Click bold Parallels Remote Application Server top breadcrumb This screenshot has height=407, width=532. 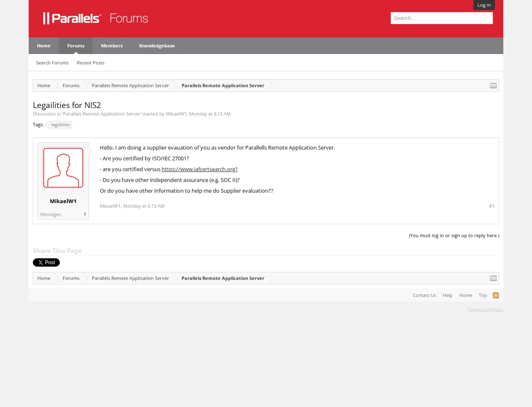(223, 85)
